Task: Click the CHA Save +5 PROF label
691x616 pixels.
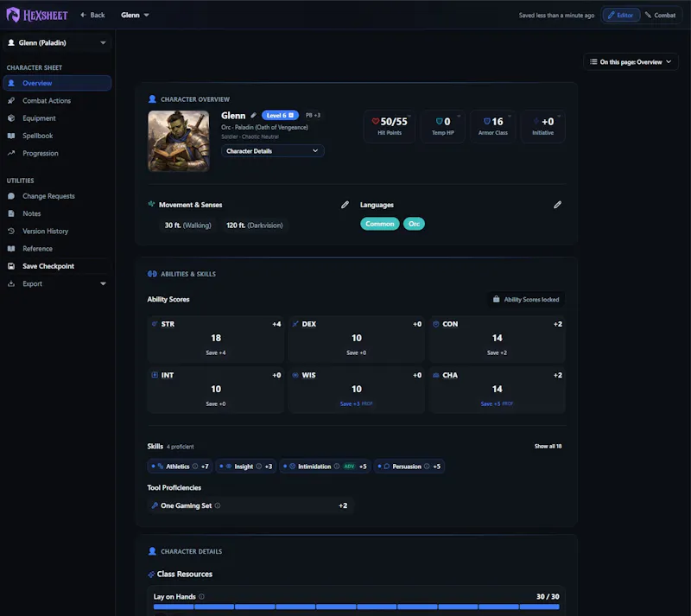Action: click(497, 404)
